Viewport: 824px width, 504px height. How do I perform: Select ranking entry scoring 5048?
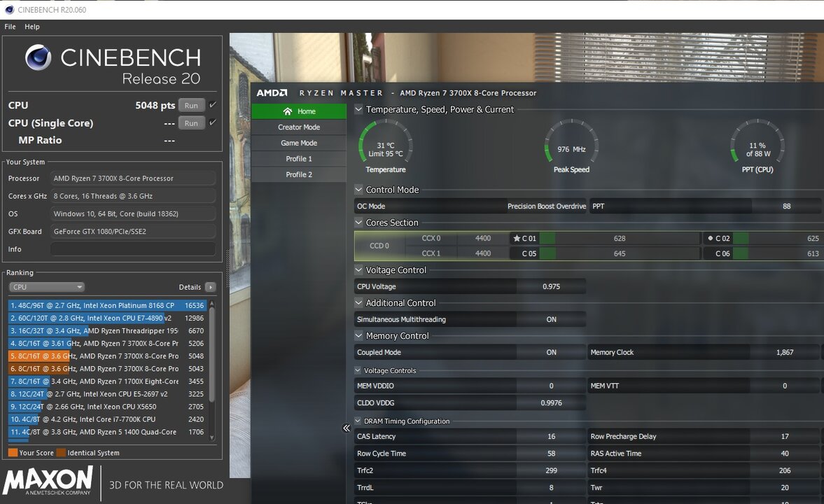[x=108, y=356]
